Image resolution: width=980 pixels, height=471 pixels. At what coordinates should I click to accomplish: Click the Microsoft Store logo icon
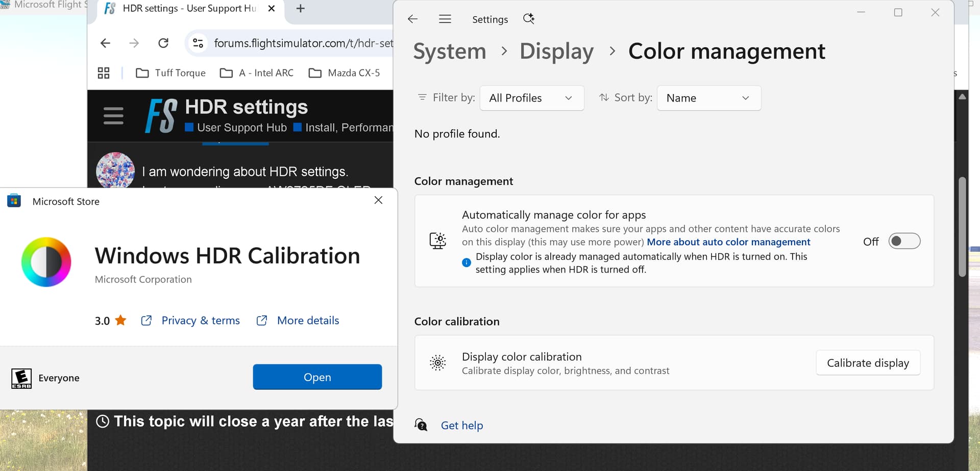click(x=14, y=201)
